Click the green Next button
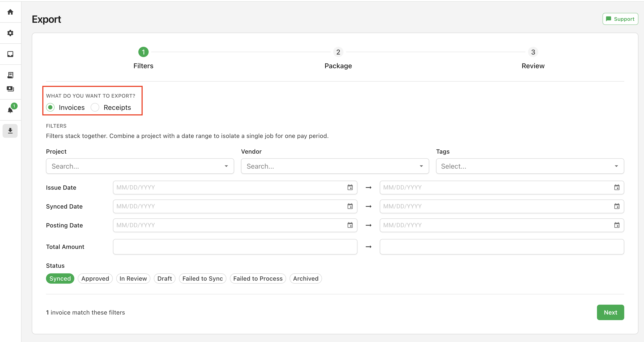644x342 pixels. coord(610,312)
